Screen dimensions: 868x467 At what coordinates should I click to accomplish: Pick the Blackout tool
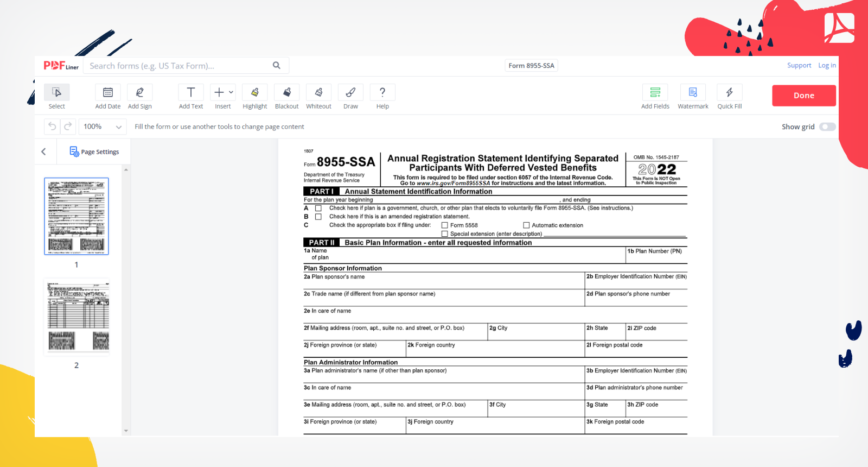click(286, 93)
